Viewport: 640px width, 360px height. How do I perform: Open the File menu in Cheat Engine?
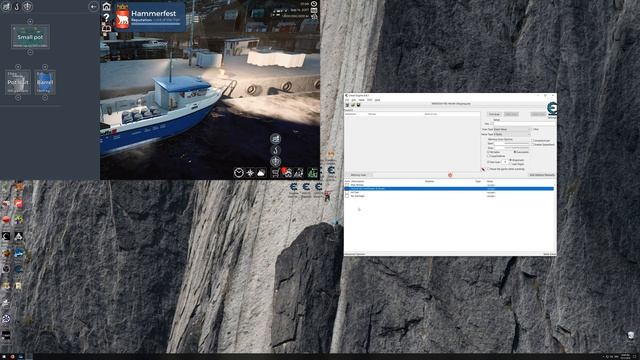click(x=347, y=100)
